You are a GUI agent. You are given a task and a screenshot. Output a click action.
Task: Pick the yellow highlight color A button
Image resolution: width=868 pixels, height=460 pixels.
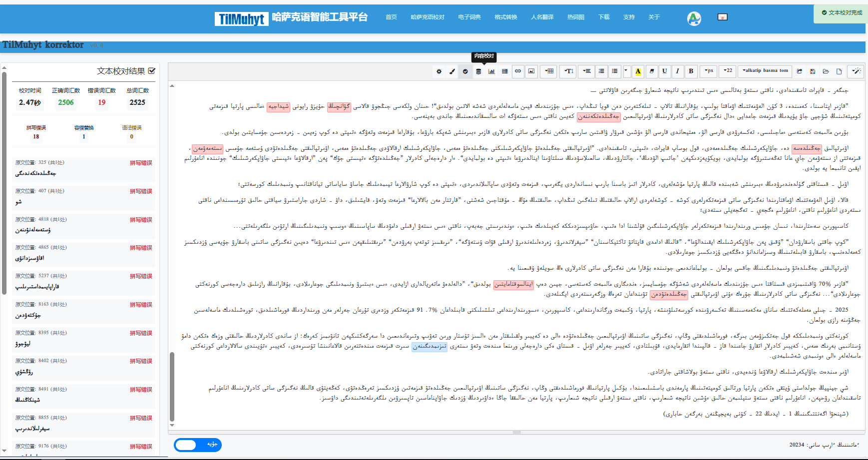[x=638, y=71]
